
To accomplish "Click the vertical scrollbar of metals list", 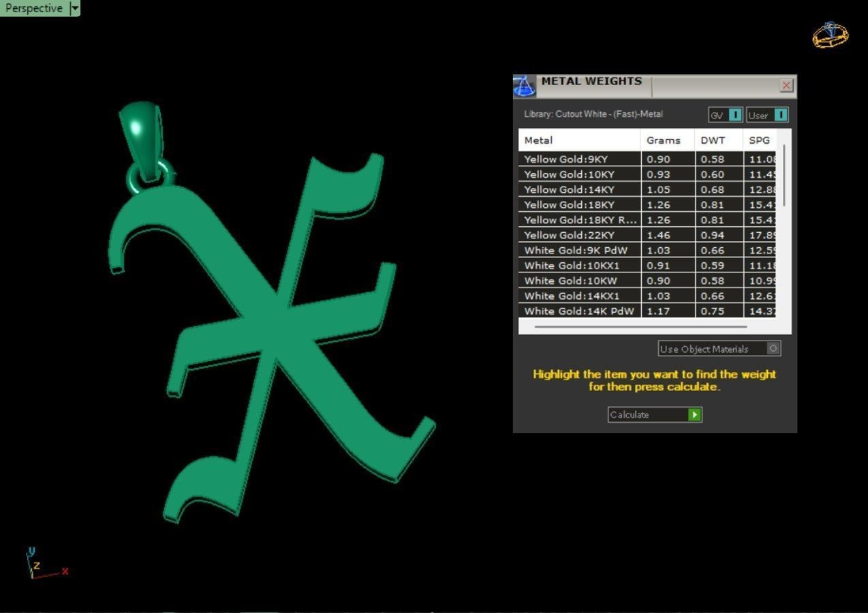I will tap(784, 175).
